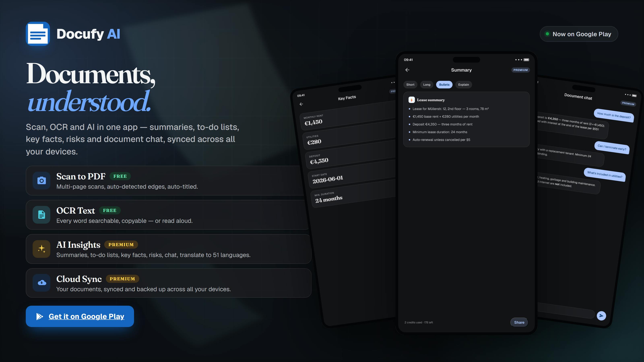Viewport: 644px width, 362px height.
Task: Tap 'How much is the deposit?' chat bubble
Action: tap(614, 115)
